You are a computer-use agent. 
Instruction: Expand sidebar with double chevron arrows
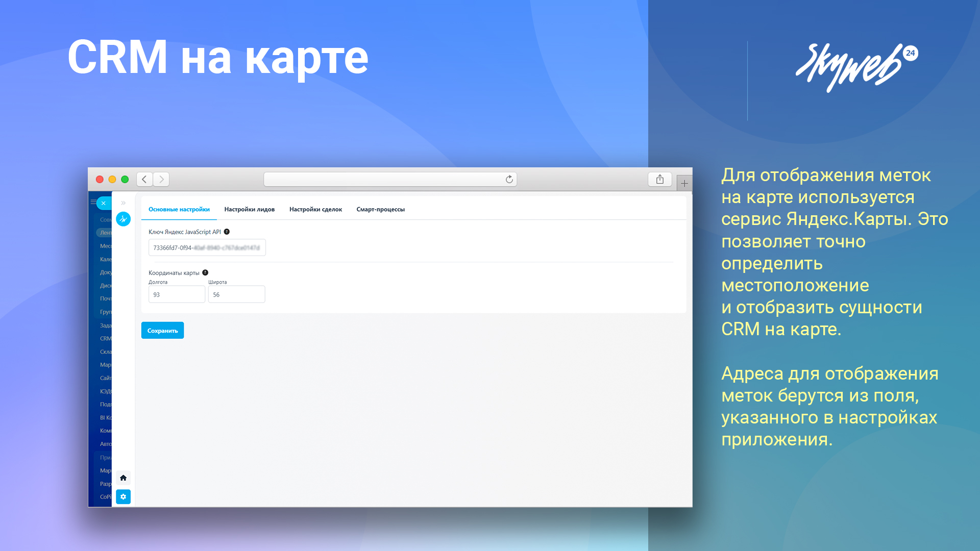click(123, 203)
